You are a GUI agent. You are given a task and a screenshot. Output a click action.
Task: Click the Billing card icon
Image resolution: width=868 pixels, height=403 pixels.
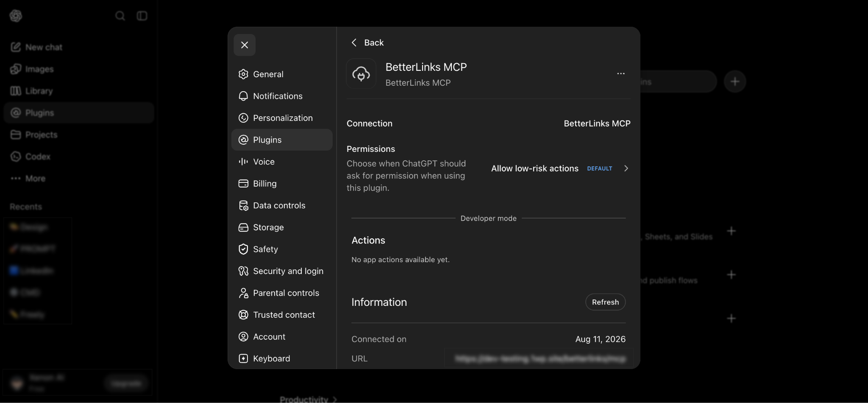point(243,184)
